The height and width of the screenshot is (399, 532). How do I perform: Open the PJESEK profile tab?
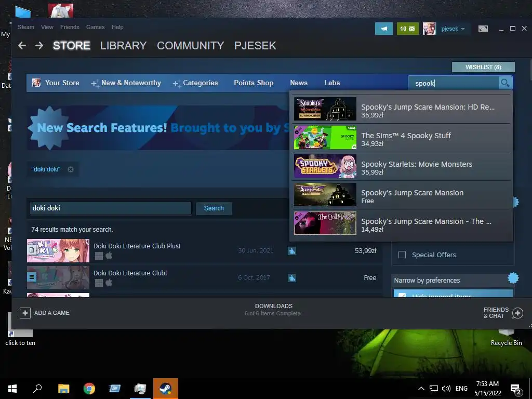click(255, 46)
